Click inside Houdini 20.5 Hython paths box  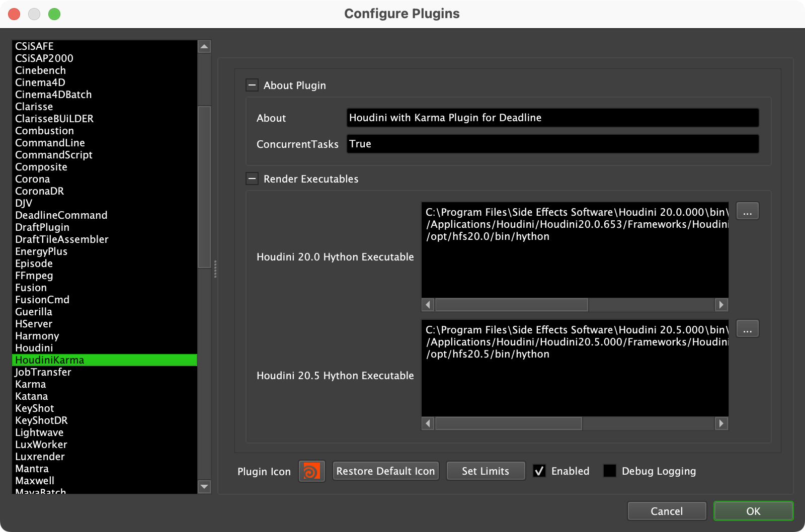(575, 368)
